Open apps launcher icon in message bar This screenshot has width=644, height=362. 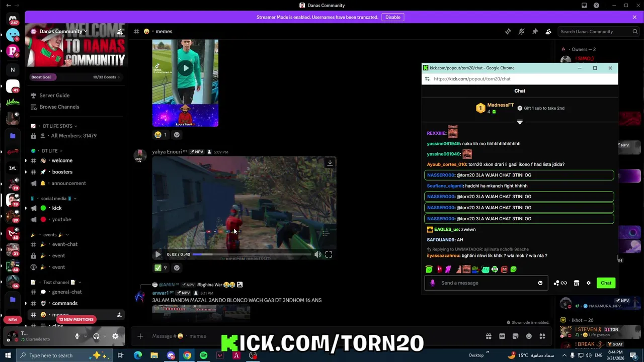pyautogui.click(x=542, y=336)
